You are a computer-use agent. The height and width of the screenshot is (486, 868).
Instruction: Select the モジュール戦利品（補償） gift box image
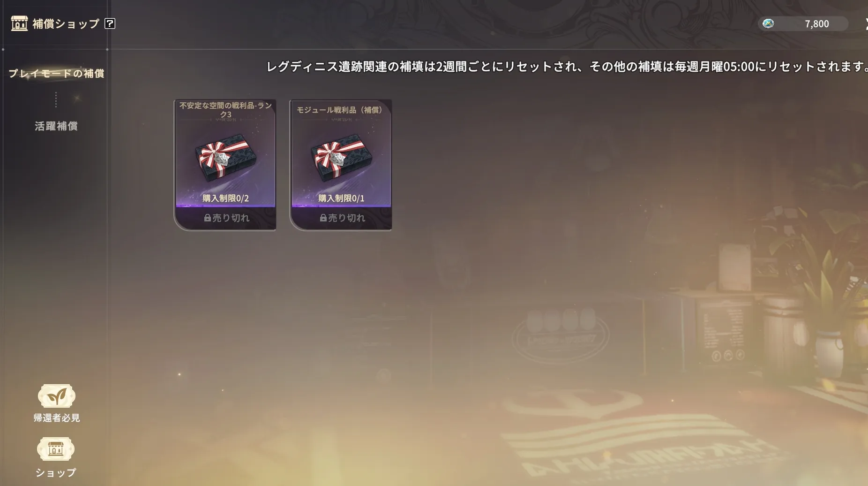(x=341, y=157)
